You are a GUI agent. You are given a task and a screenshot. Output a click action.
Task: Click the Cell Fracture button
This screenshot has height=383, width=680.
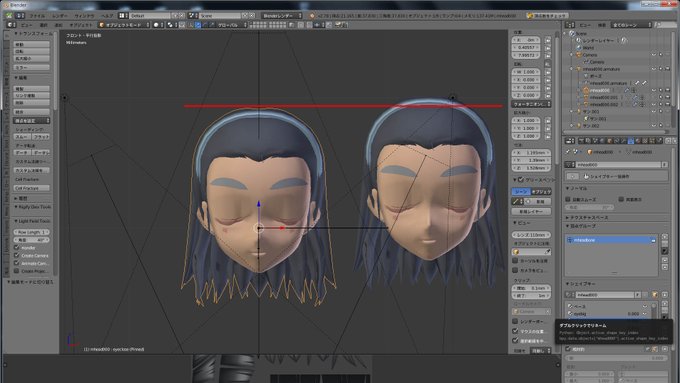coord(31,188)
